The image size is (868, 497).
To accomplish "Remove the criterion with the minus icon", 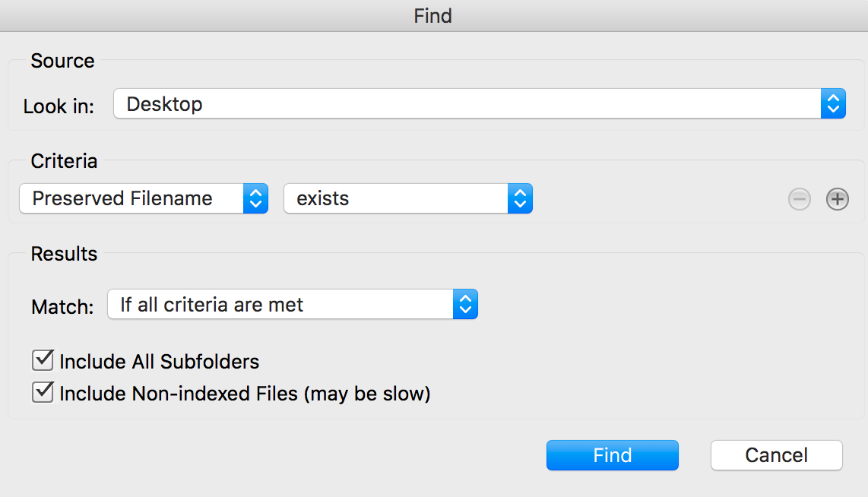I will click(x=799, y=200).
